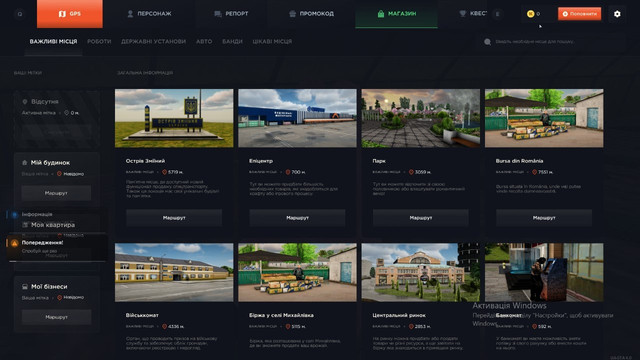Click distance pin icon for Bursa din România
640x360 pixels.
coord(534,172)
